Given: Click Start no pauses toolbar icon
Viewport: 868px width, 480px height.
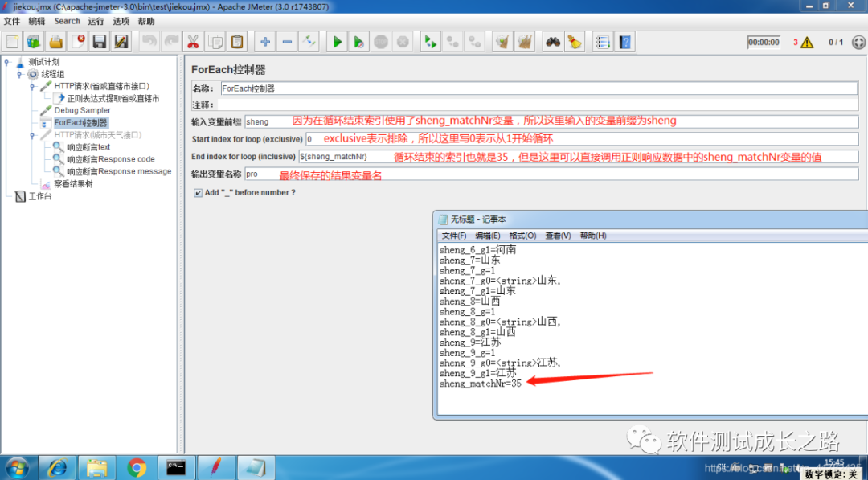Looking at the screenshot, I should [x=358, y=42].
